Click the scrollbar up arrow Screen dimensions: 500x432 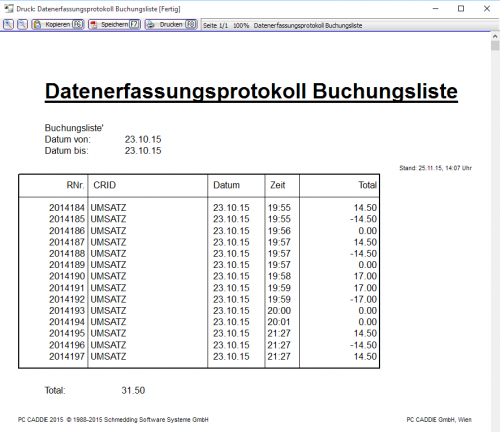click(495, 36)
